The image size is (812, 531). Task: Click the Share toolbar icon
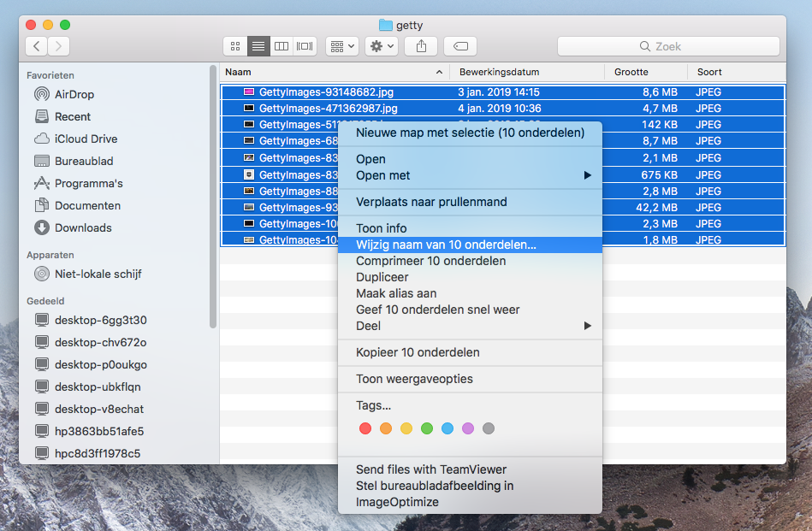pyautogui.click(x=421, y=46)
